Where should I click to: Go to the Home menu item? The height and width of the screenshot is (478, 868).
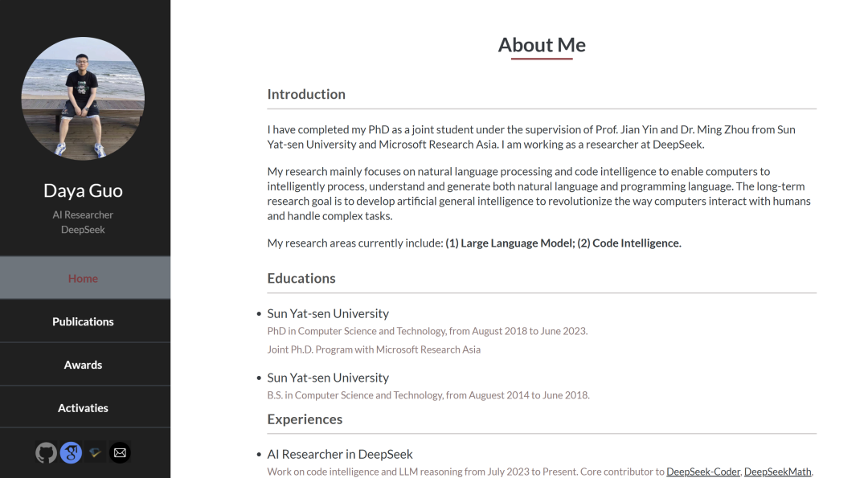(83, 278)
